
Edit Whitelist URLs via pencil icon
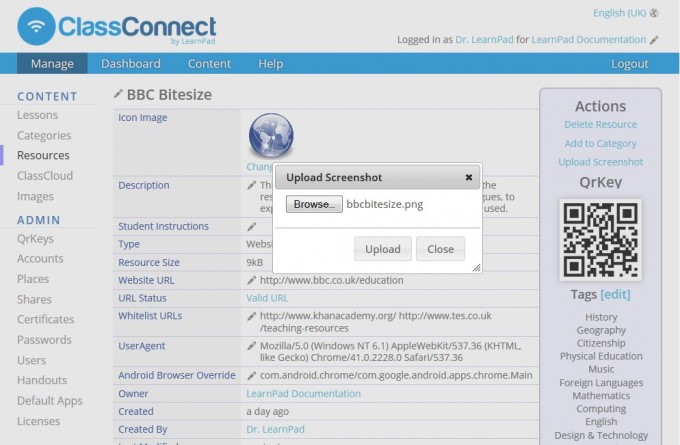click(x=252, y=316)
